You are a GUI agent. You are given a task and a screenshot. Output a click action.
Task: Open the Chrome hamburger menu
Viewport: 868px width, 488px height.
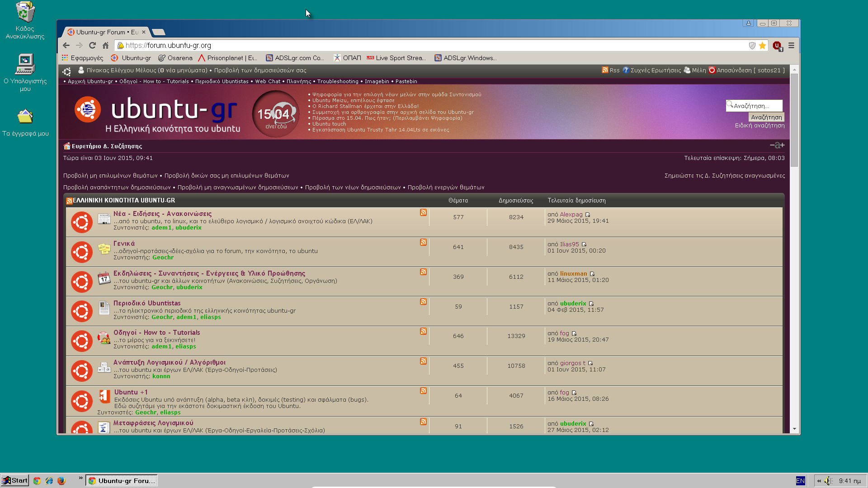click(791, 45)
